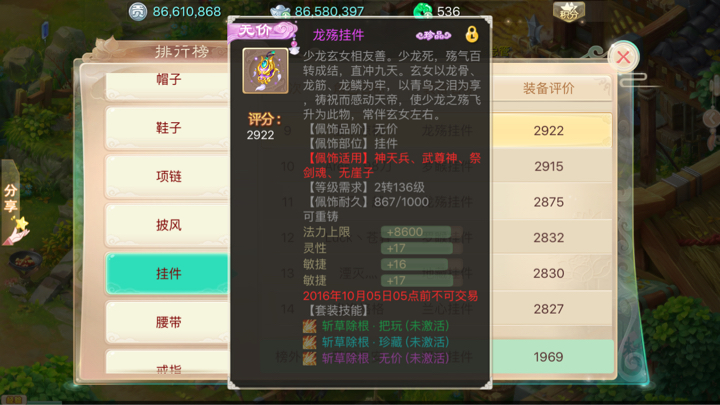The image size is (720, 405).
Task: Open the 戒指 category tab
Action: pyautogui.click(x=168, y=363)
